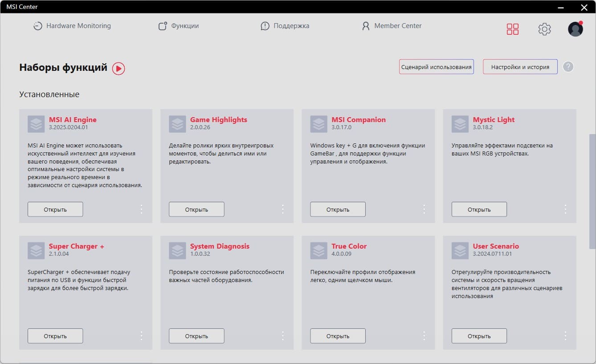
Task: Click the Mystic Light layers icon
Action: click(460, 124)
